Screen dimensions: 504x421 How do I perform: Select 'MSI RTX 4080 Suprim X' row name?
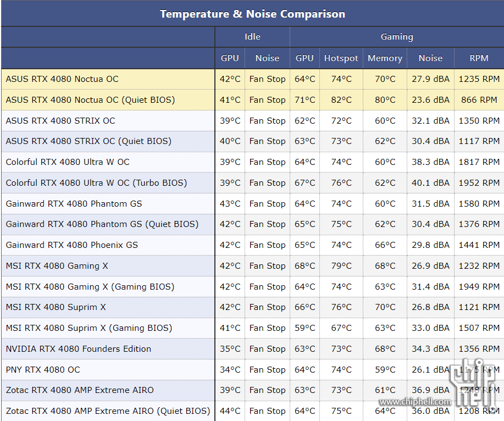point(56,307)
